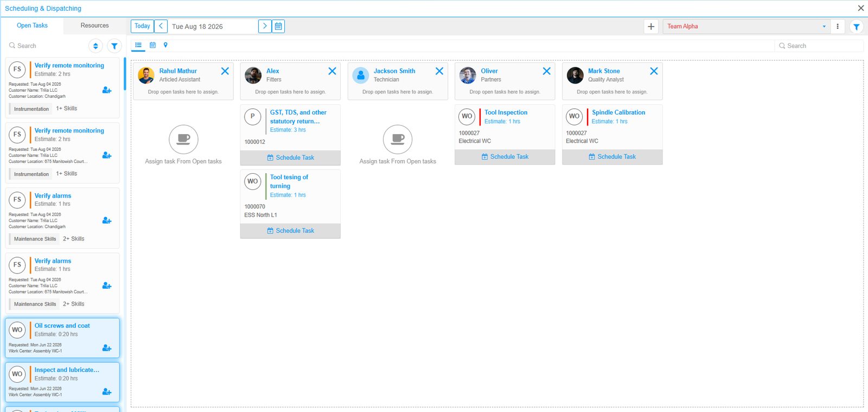The height and width of the screenshot is (412, 868).
Task: Switch to list view icon
Action: (x=138, y=45)
